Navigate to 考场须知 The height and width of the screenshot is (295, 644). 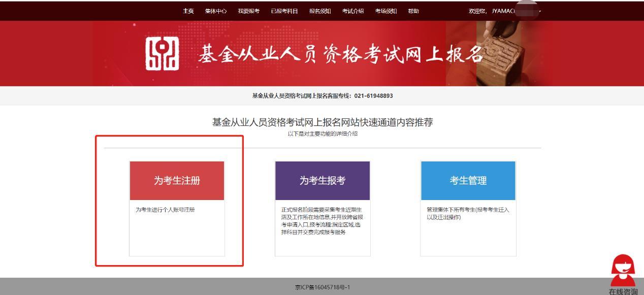(386, 11)
